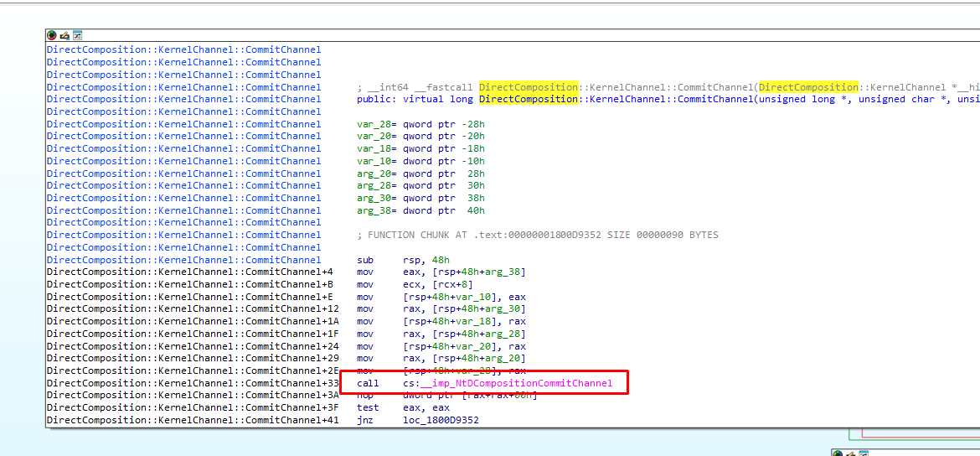
Task: Click address label CommitChannel+1A
Action: (x=193, y=322)
